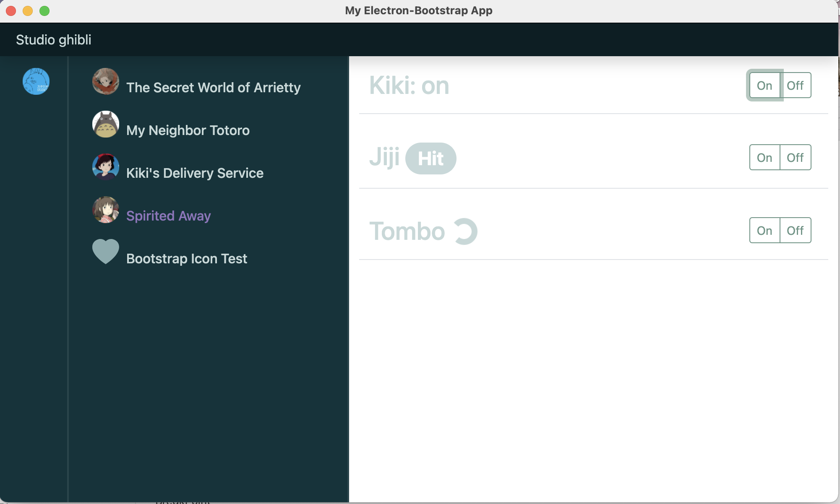Select My Neighbor Totoro entry
This screenshot has width=840, height=504.
pyautogui.click(x=188, y=130)
